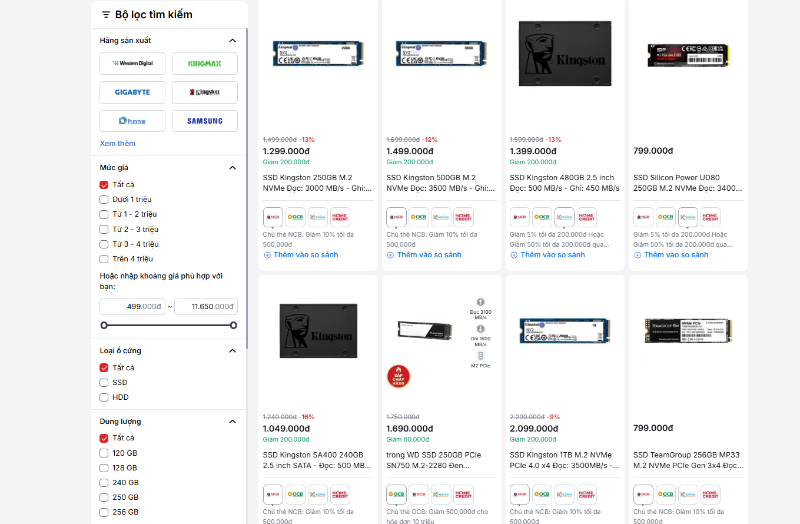Open SSD TeamGroup 256GB MP33 product title
800x524 pixels.
(x=688, y=460)
